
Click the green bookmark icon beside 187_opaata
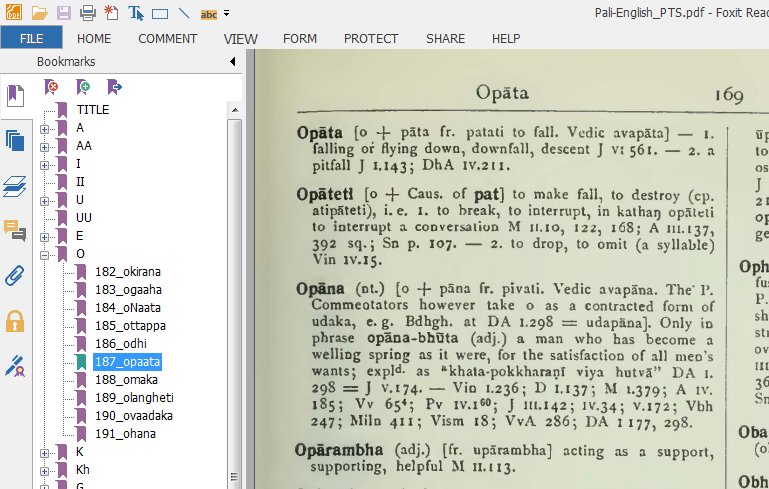pos(81,362)
